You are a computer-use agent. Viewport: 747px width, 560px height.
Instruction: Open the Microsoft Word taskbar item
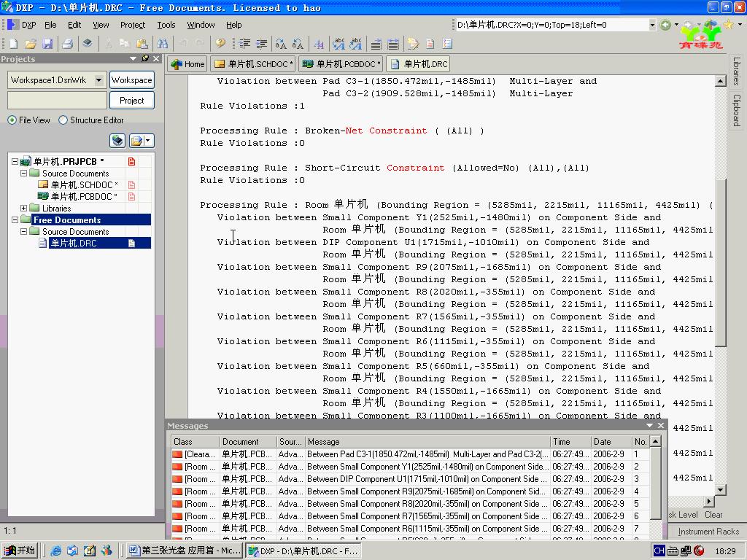185,551
